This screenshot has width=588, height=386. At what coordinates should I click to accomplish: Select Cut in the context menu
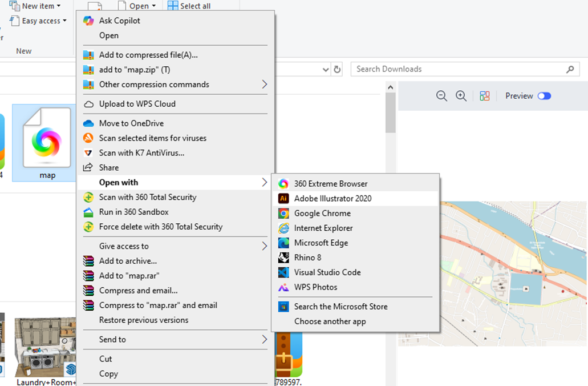[106, 359]
